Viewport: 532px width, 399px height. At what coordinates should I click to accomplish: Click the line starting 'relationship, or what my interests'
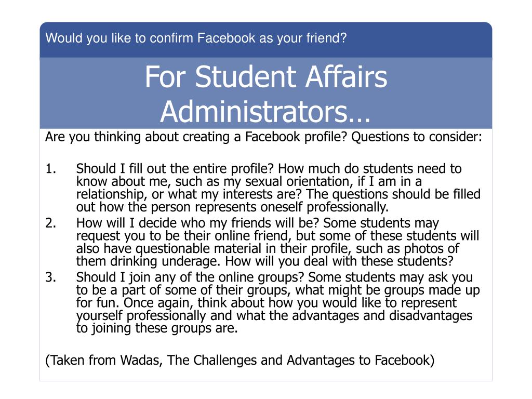278,194
